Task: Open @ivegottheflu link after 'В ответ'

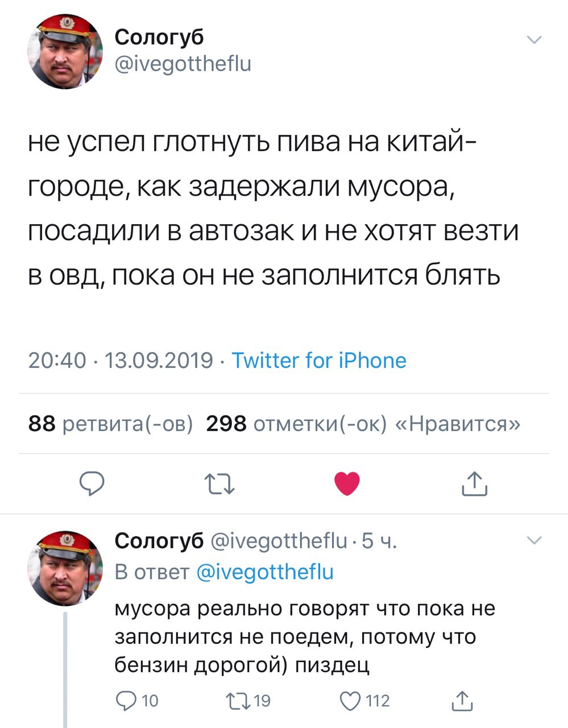Action: pos(264,572)
